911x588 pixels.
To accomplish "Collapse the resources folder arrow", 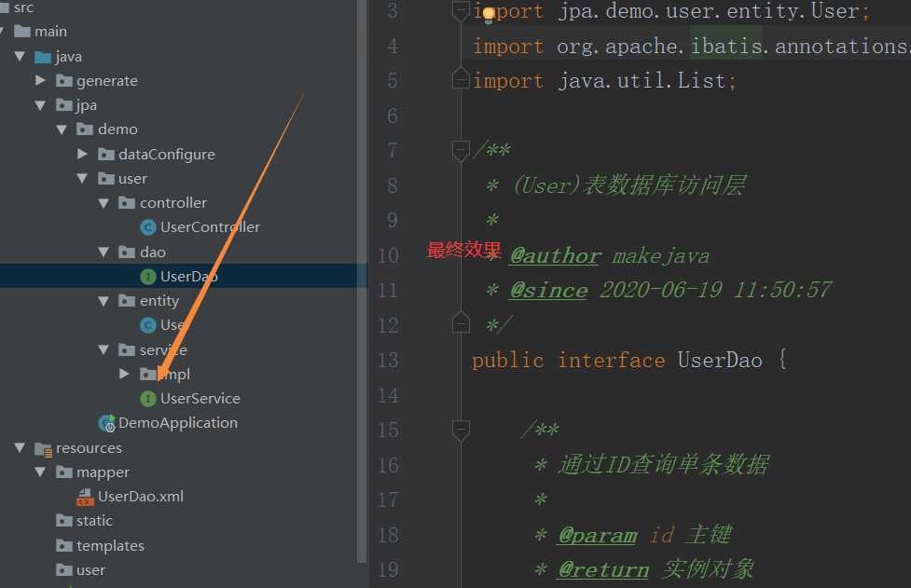I will click(x=20, y=447).
